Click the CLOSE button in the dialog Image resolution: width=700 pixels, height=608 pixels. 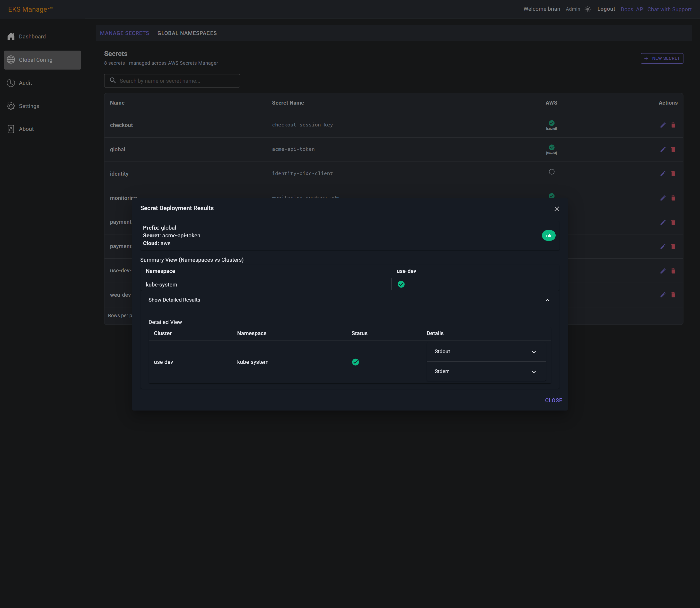click(553, 400)
